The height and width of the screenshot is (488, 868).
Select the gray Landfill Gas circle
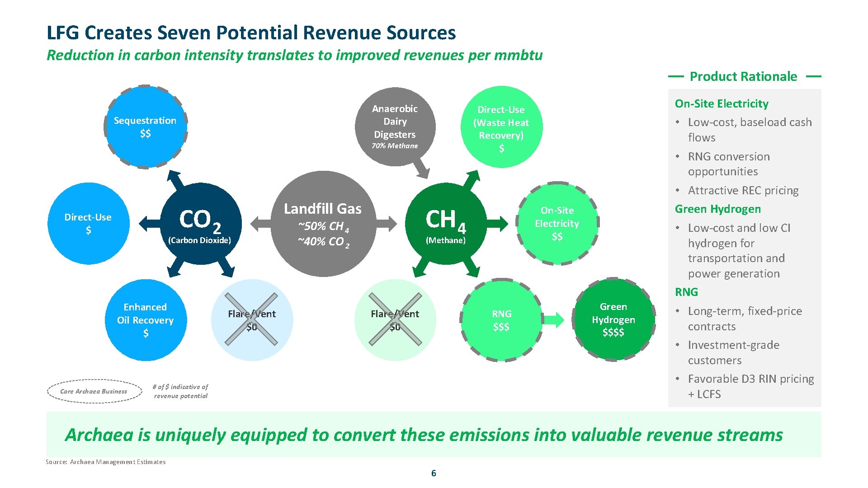click(x=323, y=224)
